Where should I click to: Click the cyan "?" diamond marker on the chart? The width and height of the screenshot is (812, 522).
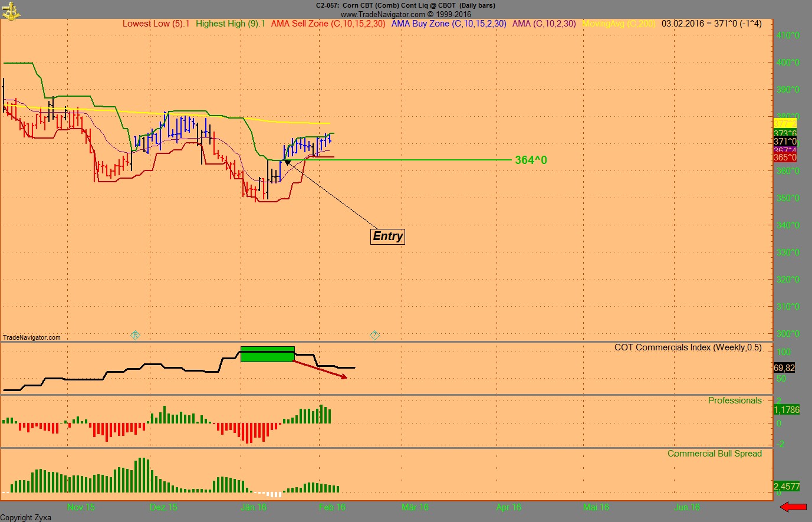[x=374, y=335]
